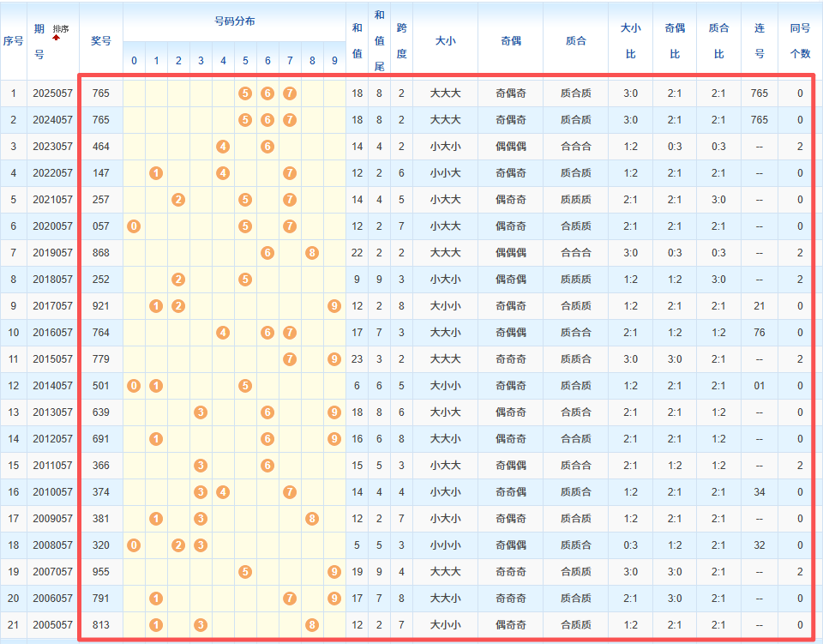The height and width of the screenshot is (644, 823).
Task: Click orange ball 9 in row 2015057
Action: 334,359
